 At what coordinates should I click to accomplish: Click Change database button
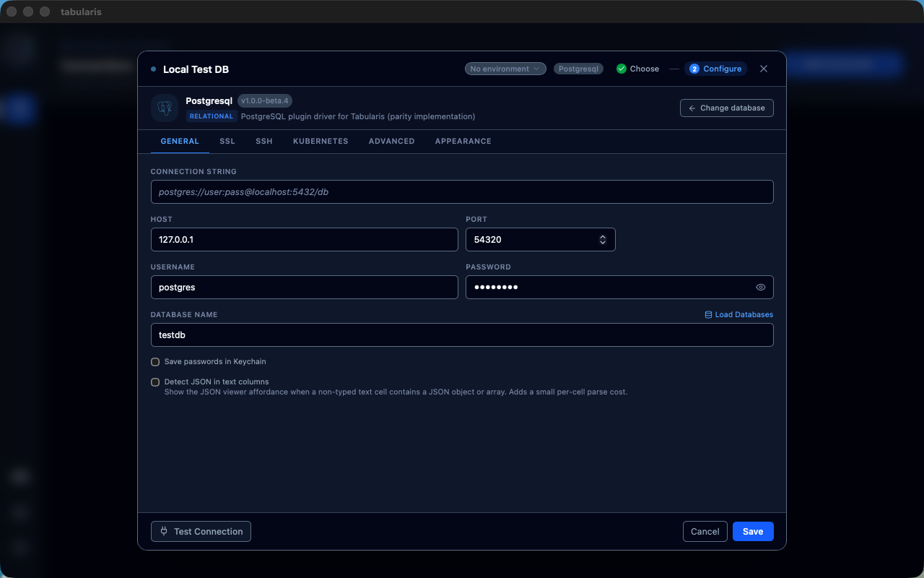point(727,108)
